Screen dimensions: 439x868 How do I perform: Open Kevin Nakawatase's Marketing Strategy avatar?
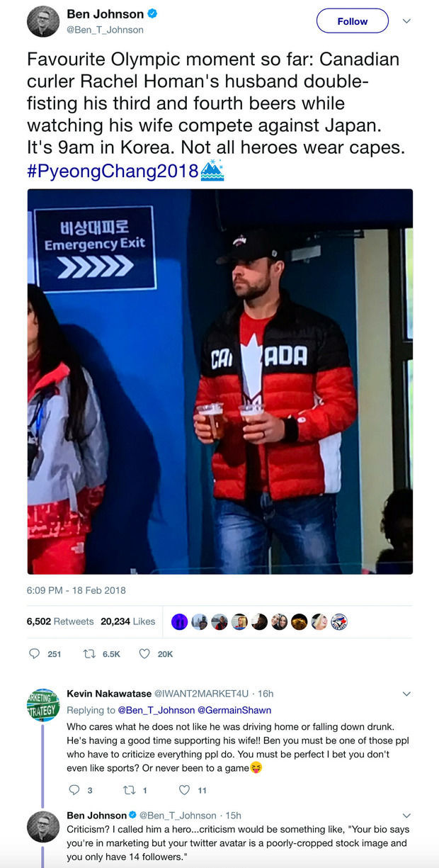point(43,704)
